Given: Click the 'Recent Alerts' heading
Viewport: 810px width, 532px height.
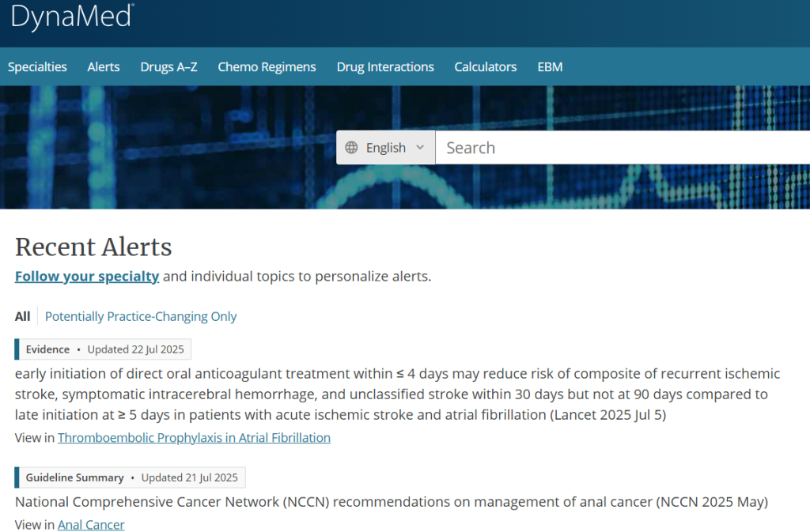Looking at the screenshot, I should point(93,247).
